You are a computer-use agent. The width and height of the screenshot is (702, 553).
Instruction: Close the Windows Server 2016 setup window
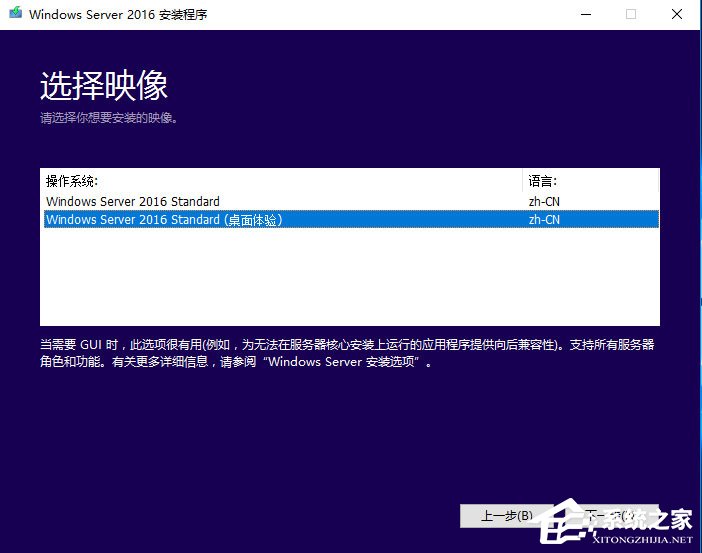pyautogui.click(x=677, y=15)
